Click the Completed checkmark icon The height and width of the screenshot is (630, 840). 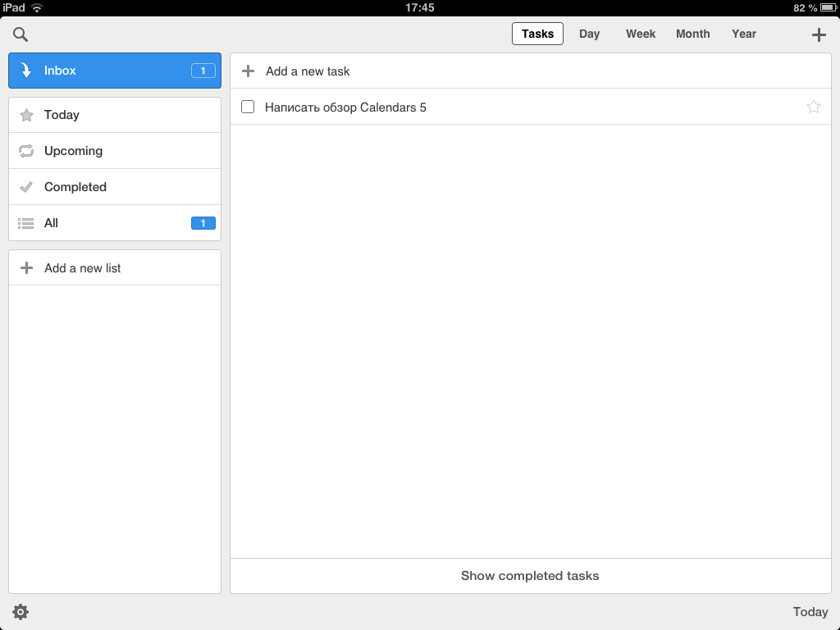pyautogui.click(x=26, y=187)
